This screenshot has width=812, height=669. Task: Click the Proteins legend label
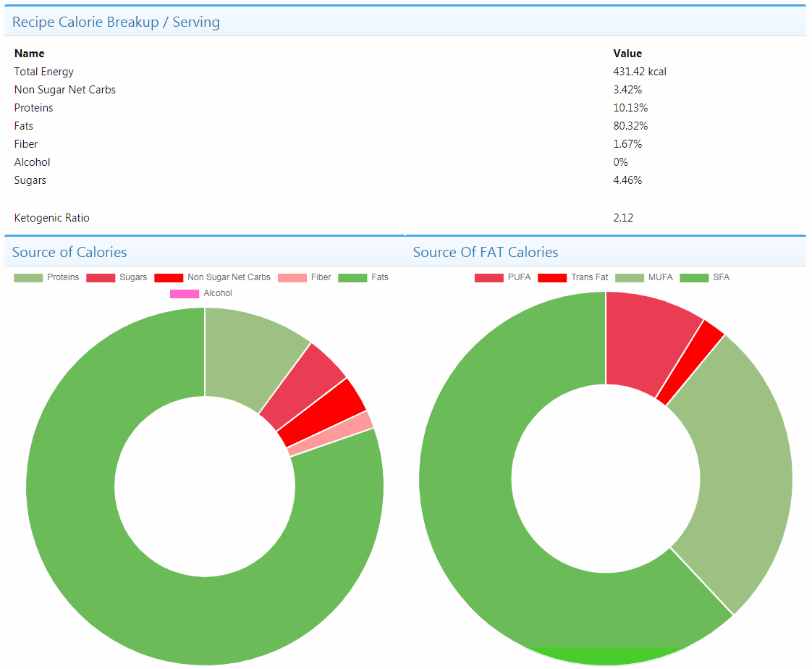coord(63,277)
